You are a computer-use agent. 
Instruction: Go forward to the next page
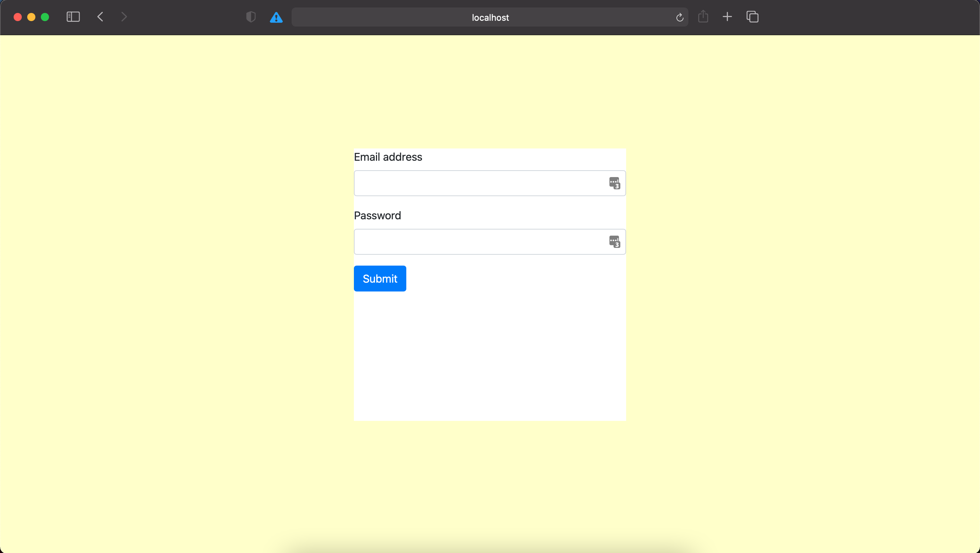click(x=124, y=17)
